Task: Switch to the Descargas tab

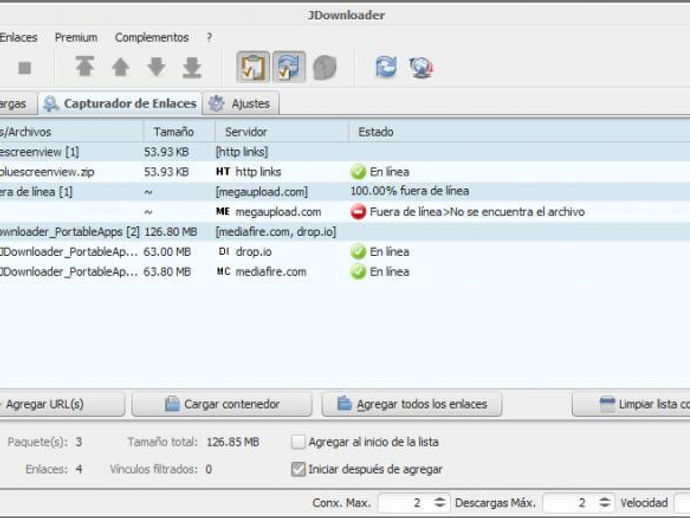Action: (18, 104)
